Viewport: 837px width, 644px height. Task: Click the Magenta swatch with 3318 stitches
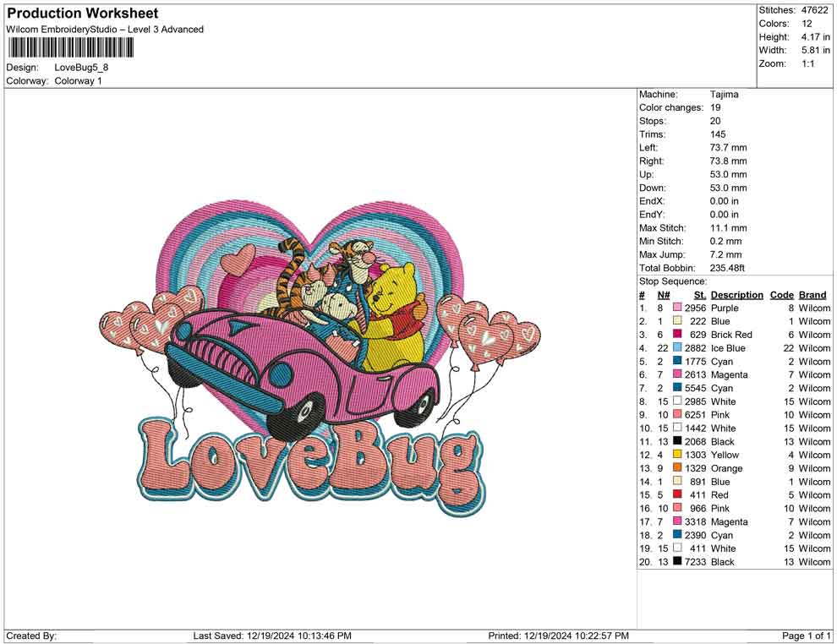(677, 521)
